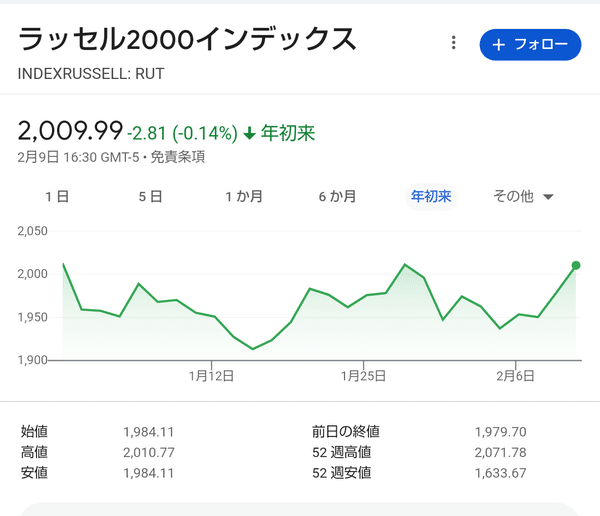Click the 安値 label
Viewport: 600px width, 516px height.
(x=34, y=473)
